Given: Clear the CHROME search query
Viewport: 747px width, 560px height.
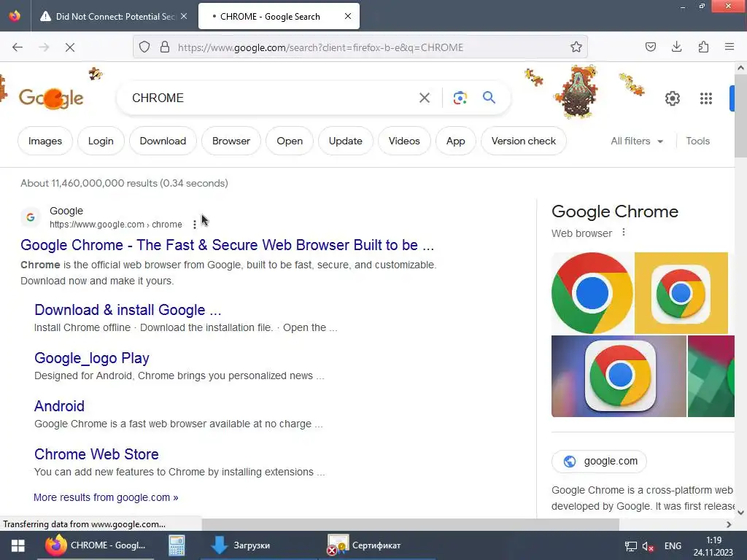Looking at the screenshot, I should point(425,98).
